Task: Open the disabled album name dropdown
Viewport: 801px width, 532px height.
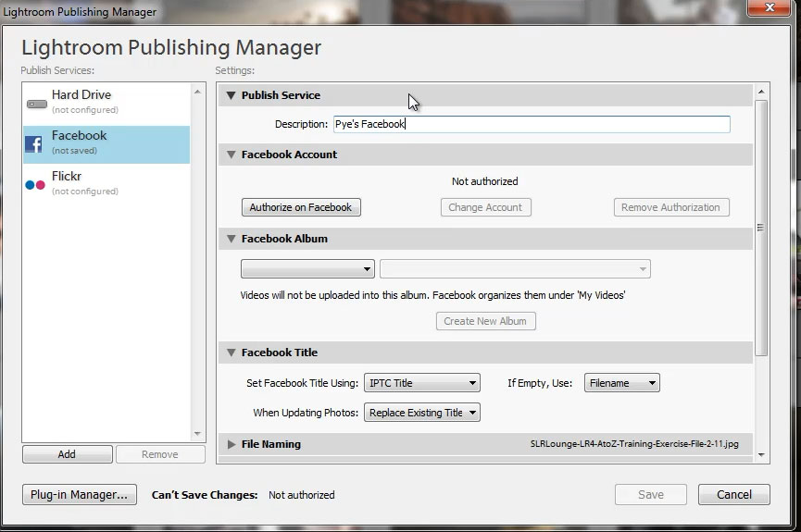Action: 515,269
